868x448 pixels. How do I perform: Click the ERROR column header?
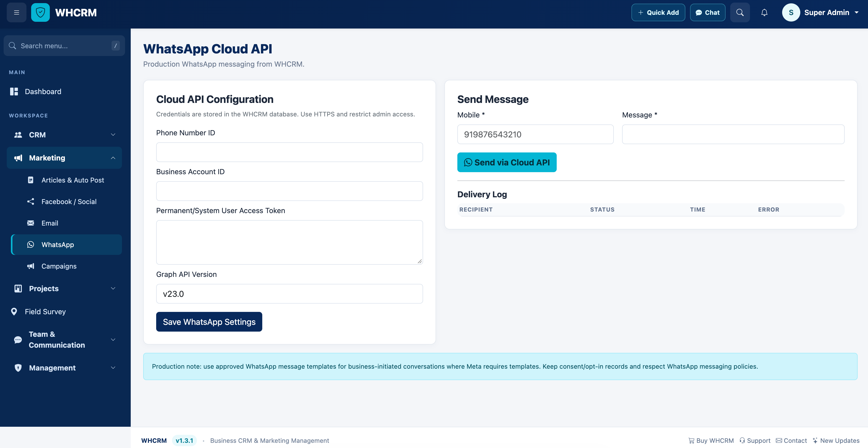tap(769, 209)
